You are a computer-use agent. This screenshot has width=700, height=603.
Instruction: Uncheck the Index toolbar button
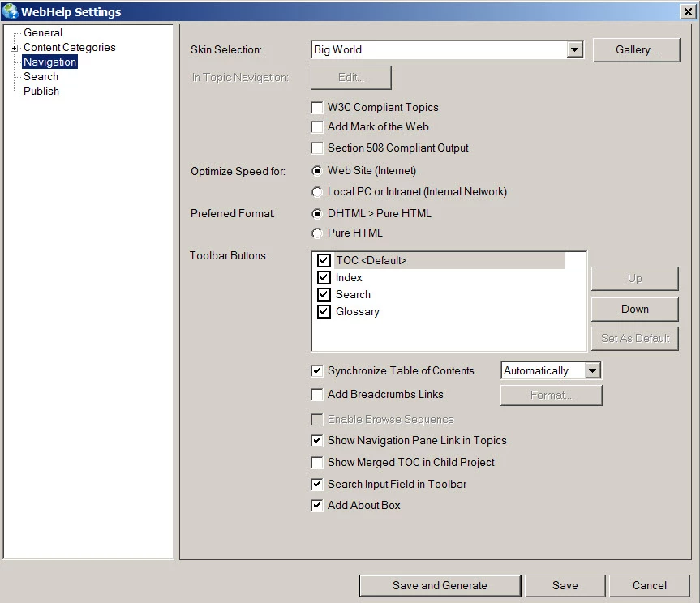tap(324, 277)
